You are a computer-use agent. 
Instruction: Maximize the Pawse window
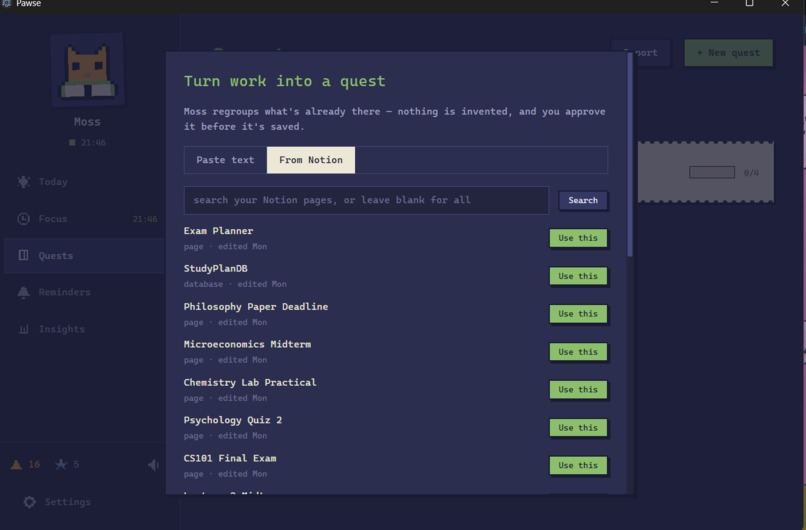pyautogui.click(x=749, y=3)
